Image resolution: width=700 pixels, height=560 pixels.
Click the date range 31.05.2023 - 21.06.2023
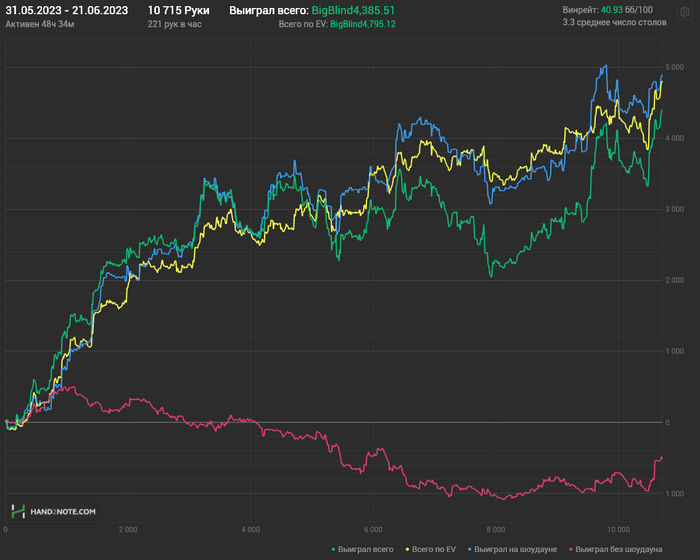pyautogui.click(x=67, y=10)
